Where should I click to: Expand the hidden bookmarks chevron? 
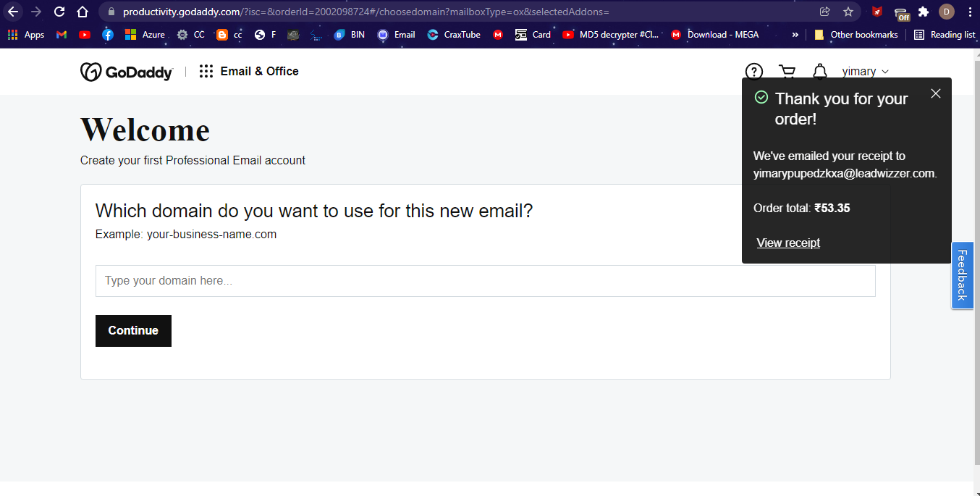pos(795,34)
